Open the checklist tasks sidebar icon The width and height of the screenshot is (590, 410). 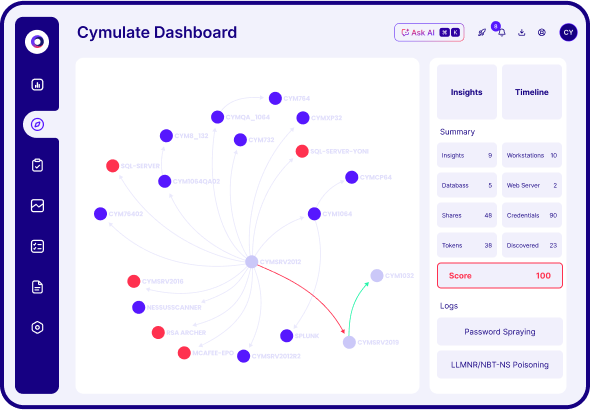coord(37,246)
